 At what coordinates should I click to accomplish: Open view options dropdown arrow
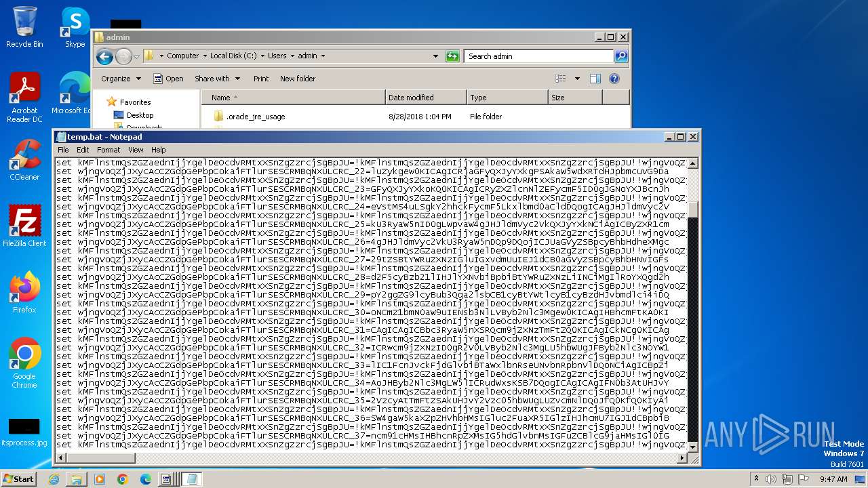[x=577, y=79]
